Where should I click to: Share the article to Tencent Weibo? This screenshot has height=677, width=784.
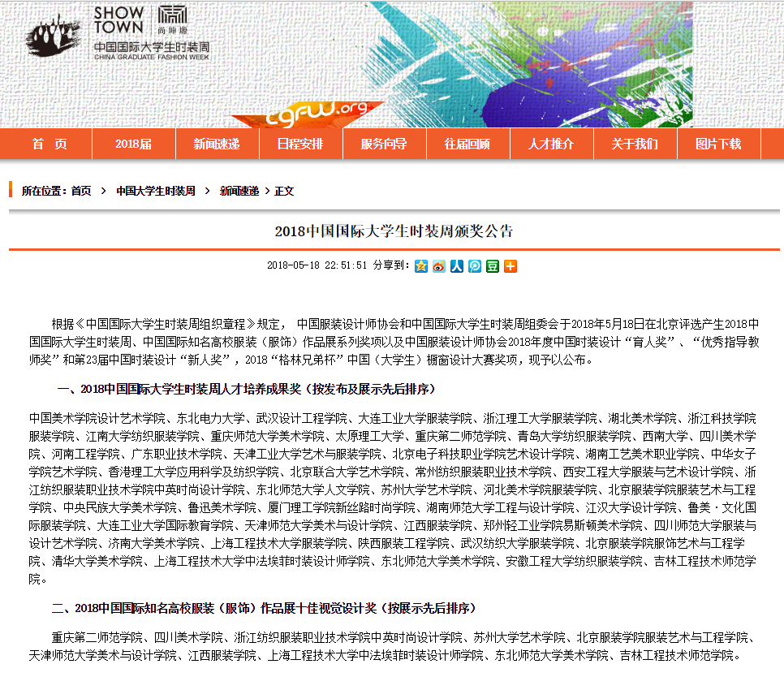[474, 266]
